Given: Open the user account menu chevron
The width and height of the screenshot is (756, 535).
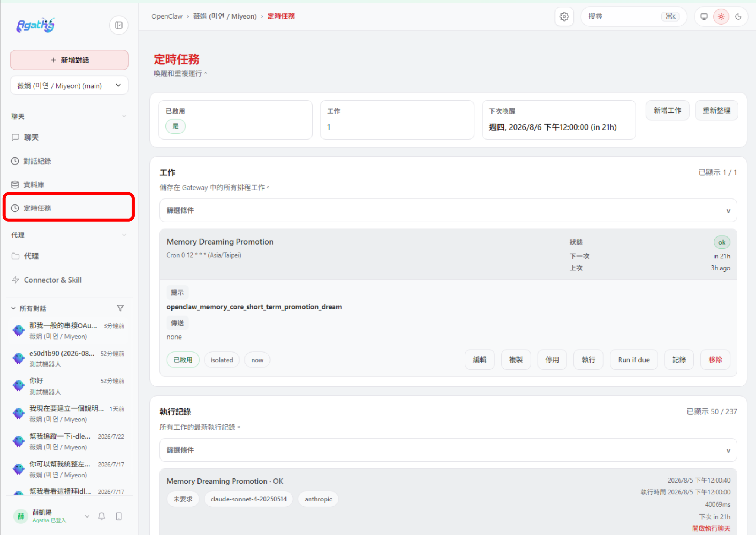Looking at the screenshot, I should (87, 516).
